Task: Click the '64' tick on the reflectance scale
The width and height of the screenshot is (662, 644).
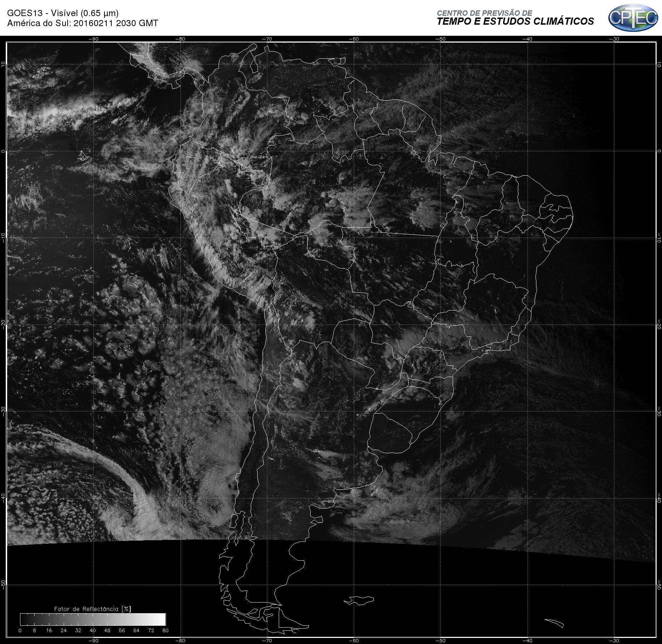Action: click(136, 630)
